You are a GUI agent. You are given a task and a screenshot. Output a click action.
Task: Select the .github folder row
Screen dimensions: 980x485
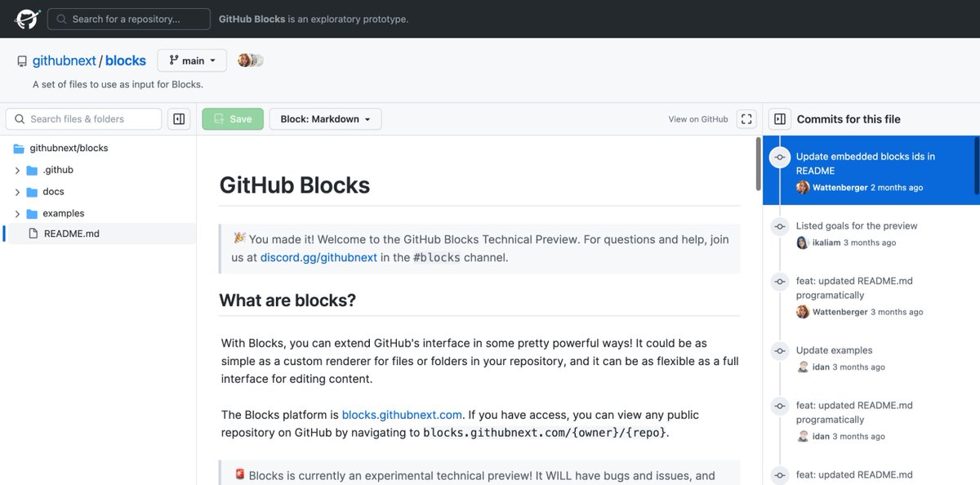click(x=100, y=170)
